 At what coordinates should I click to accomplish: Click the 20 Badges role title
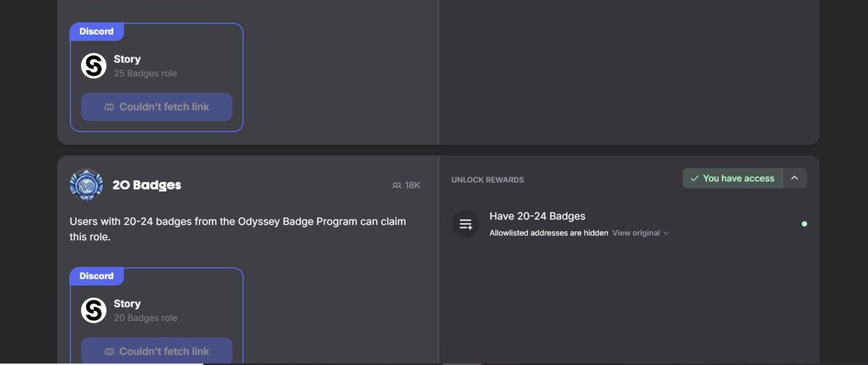[147, 185]
